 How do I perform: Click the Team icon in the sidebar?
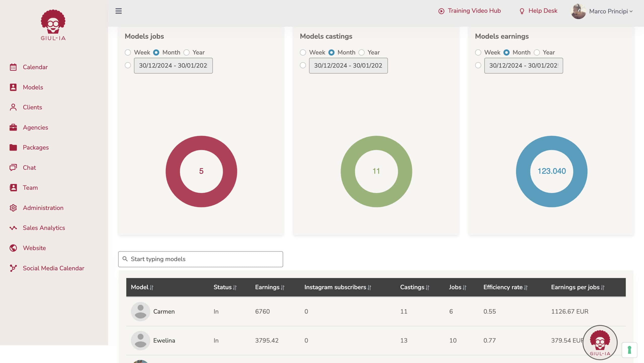pyautogui.click(x=13, y=188)
